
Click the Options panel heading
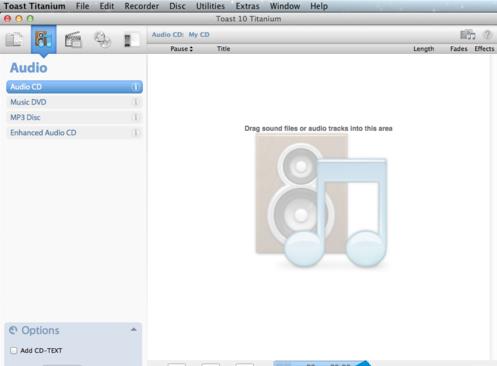(40, 330)
